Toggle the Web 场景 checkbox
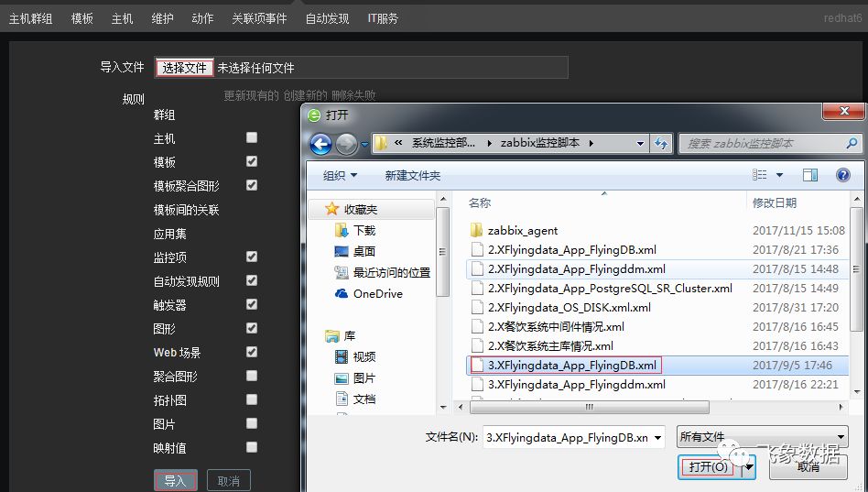Viewport: 868px width, 492px height. (x=251, y=352)
